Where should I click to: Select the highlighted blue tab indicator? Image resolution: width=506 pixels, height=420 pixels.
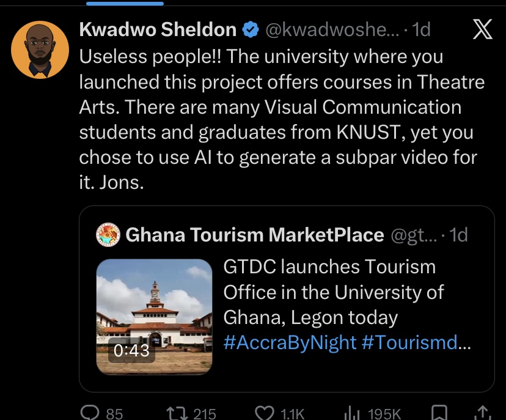[x=125, y=3]
